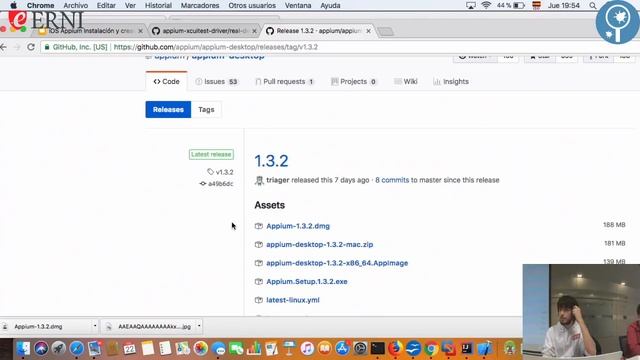Open Photos app in the dock
The height and width of the screenshot is (360, 640).
tap(200, 349)
